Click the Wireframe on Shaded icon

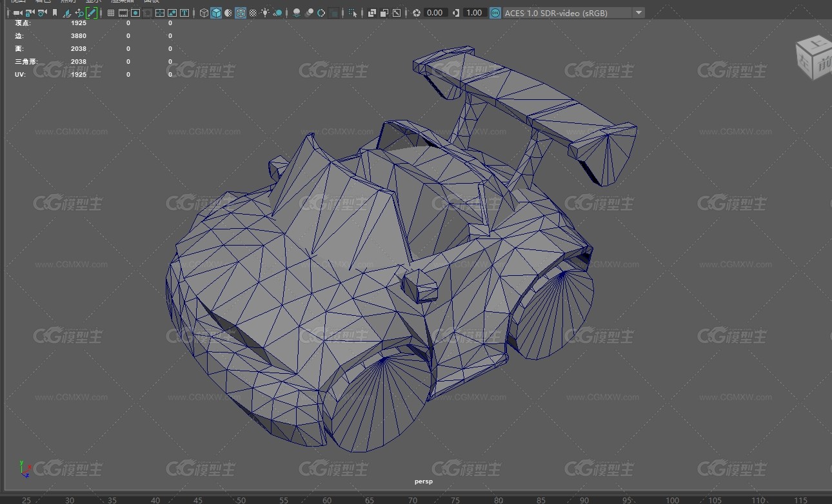click(241, 13)
